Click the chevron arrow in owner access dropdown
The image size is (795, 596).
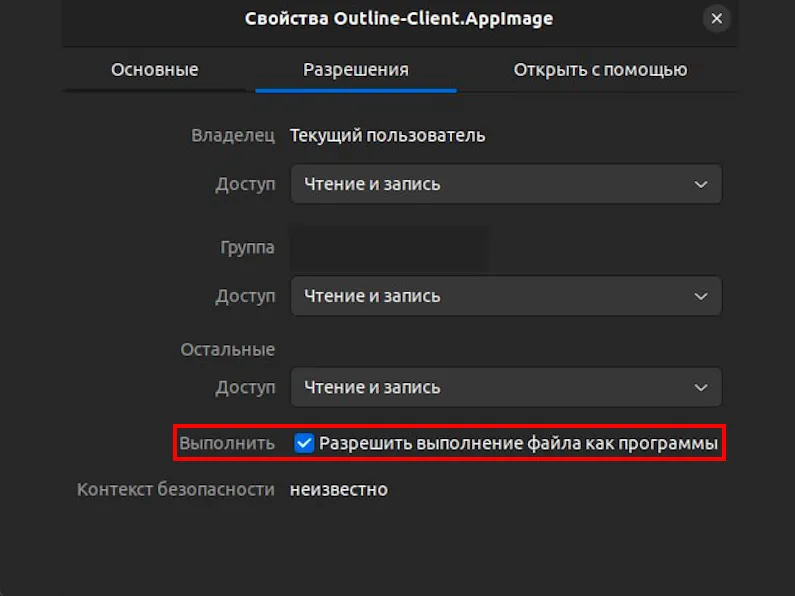(x=701, y=184)
